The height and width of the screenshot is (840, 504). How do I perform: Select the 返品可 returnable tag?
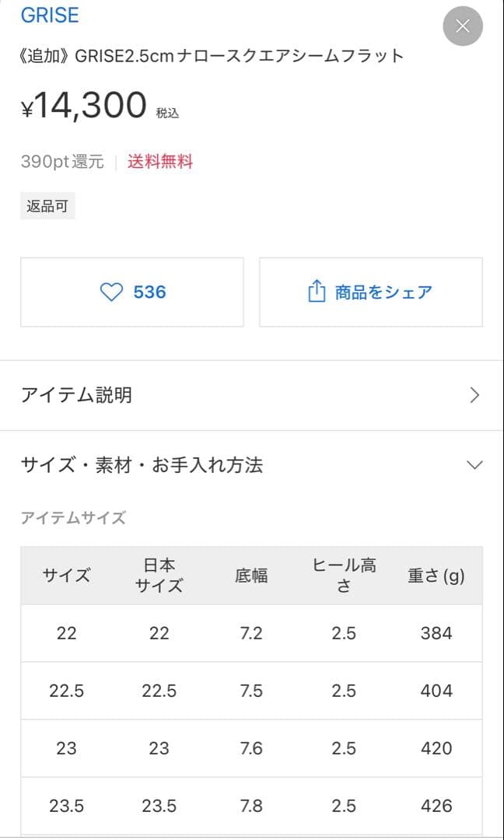pos(47,205)
